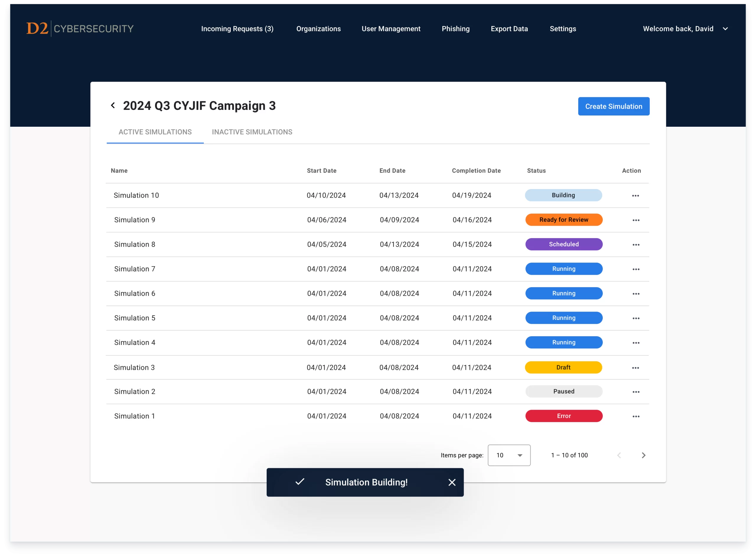The width and height of the screenshot is (756, 558).
Task: Open actions menu for Simulation 1
Action: [x=636, y=417]
